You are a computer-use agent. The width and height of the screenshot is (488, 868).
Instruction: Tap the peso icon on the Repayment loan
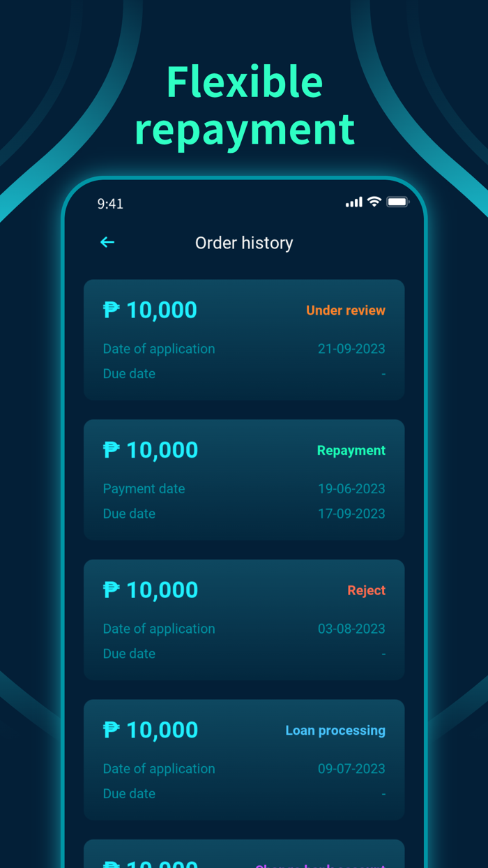click(110, 449)
